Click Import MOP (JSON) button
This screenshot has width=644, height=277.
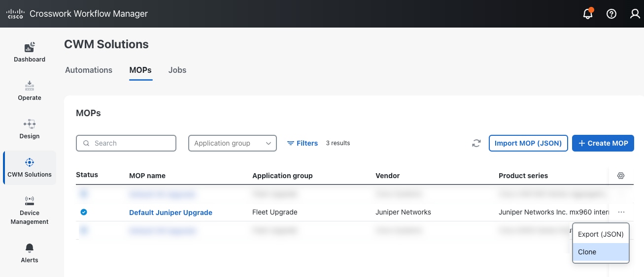click(528, 143)
